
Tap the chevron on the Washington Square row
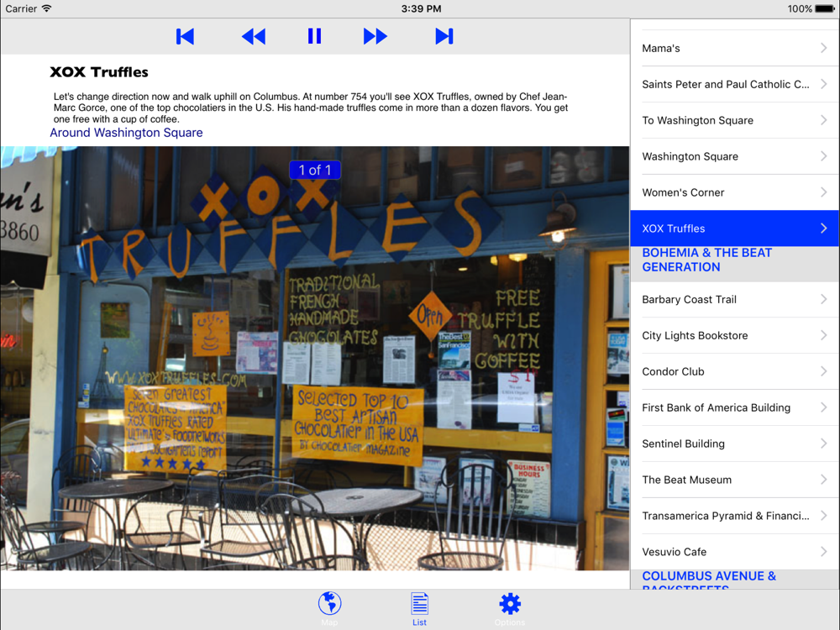point(824,156)
